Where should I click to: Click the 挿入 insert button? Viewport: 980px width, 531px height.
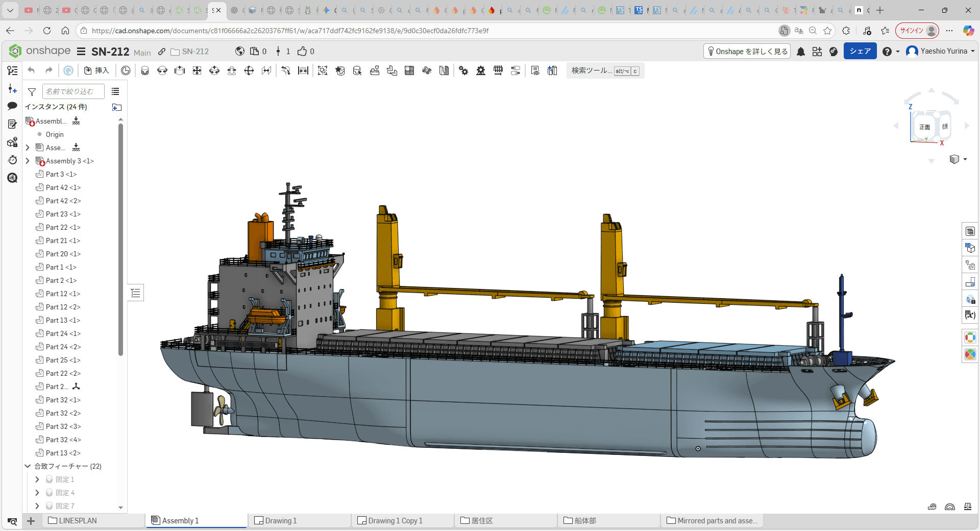pyautogui.click(x=96, y=70)
